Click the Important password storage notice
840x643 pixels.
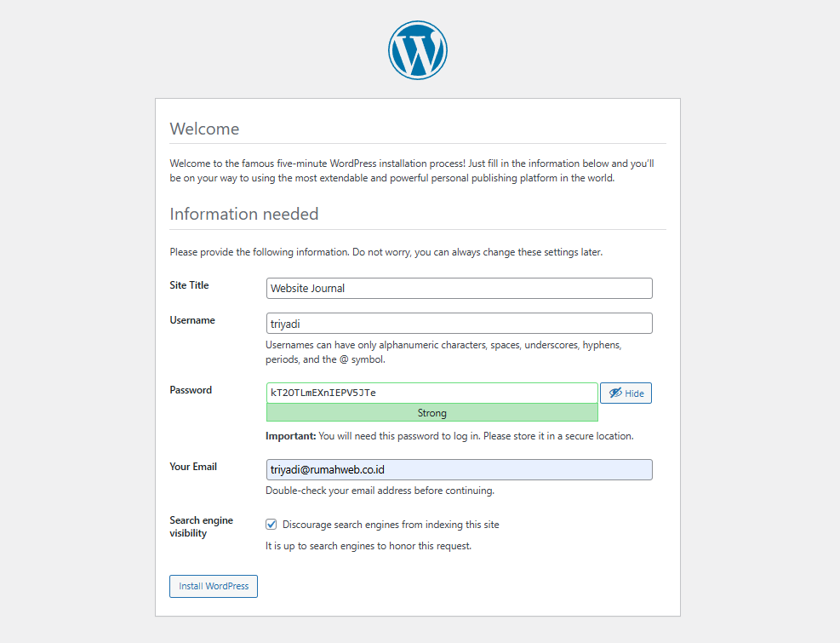[449, 436]
